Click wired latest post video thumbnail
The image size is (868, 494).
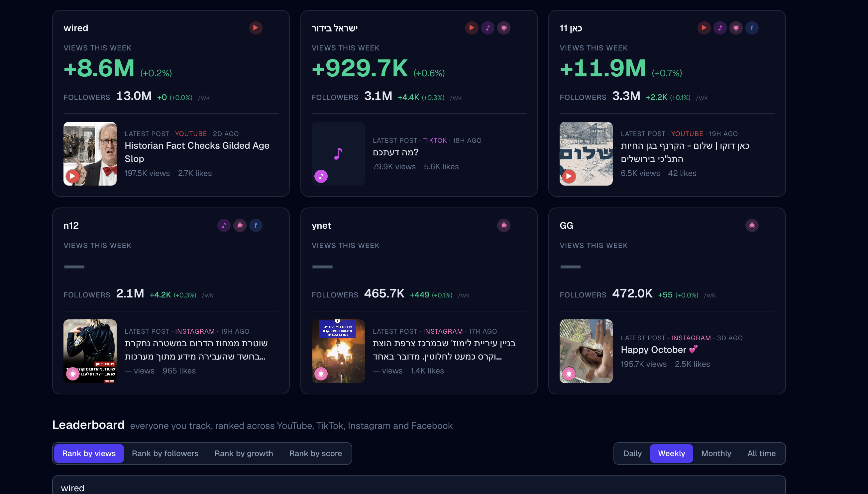pos(90,154)
